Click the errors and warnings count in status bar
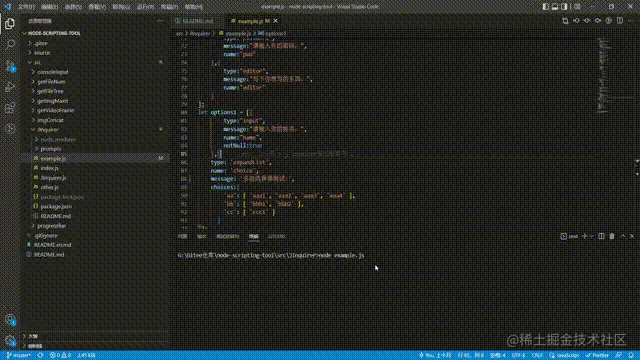 click(60, 355)
